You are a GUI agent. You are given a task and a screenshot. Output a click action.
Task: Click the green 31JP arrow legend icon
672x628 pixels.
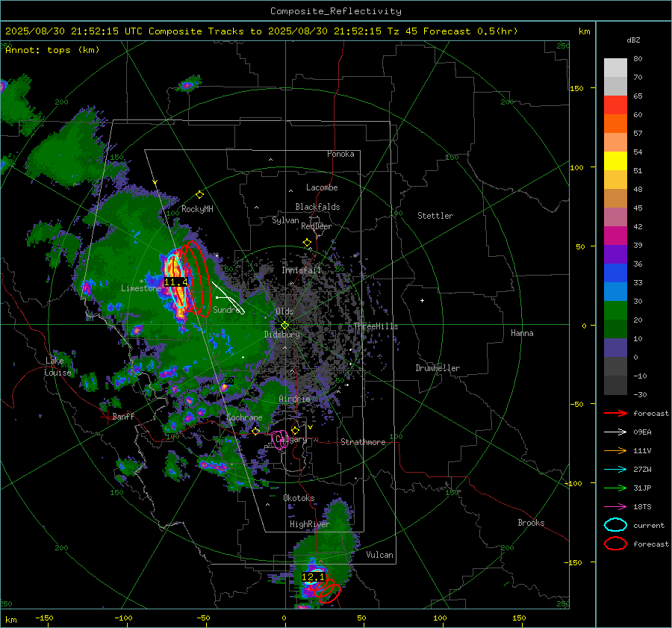tap(615, 488)
